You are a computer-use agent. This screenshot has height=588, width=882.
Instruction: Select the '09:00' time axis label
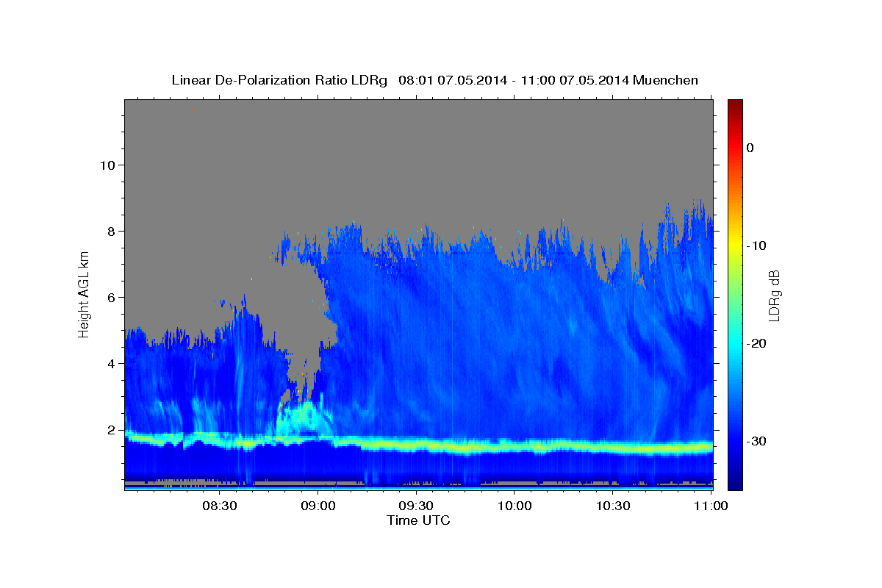[x=319, y=506]
